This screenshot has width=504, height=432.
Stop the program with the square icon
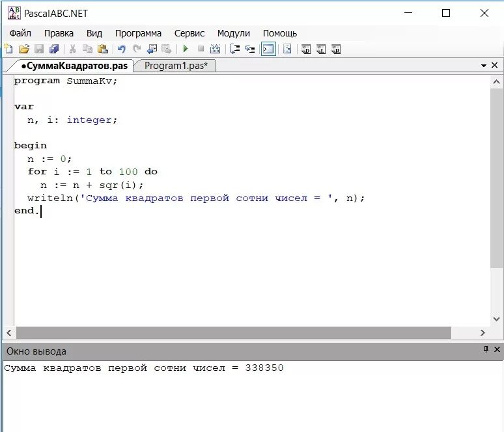tap(201, 49)
